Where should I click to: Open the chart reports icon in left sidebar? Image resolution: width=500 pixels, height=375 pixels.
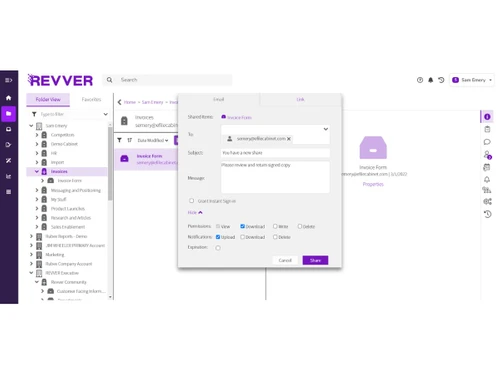coord(9,176)
